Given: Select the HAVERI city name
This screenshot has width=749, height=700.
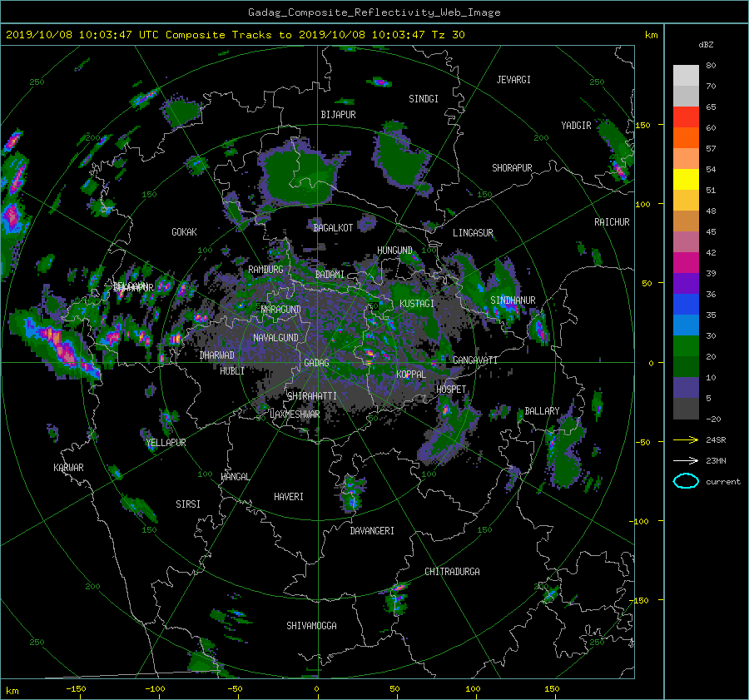Looking at the screenshot, I should (289, 497).
